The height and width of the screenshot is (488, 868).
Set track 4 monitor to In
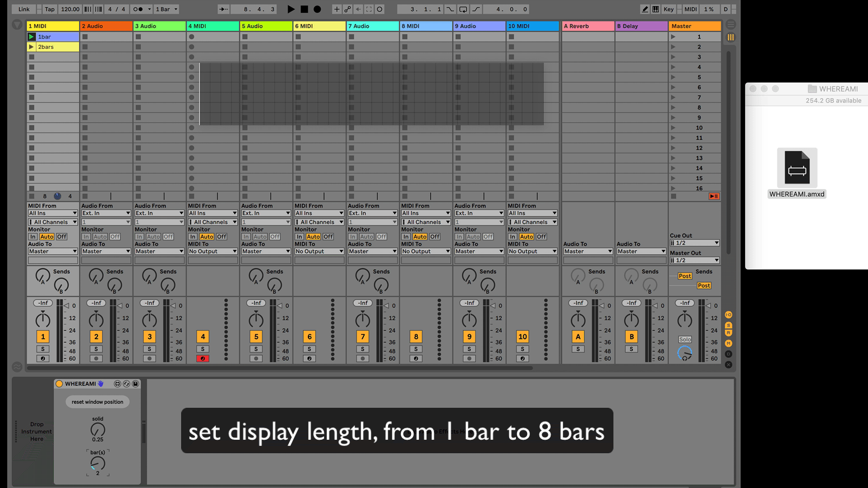[x=192, y=237]
